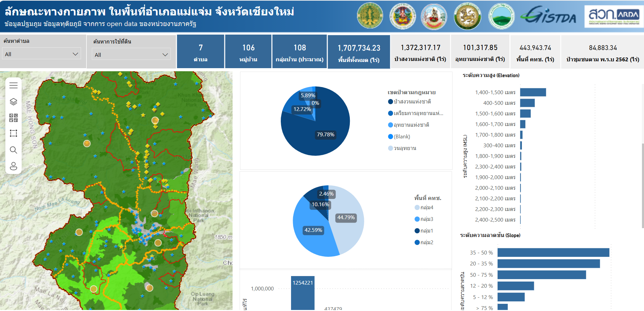644x311 pixels.
Task: Select the 108 กลุ่มบ้าน summary card
Action: [300, 52]
